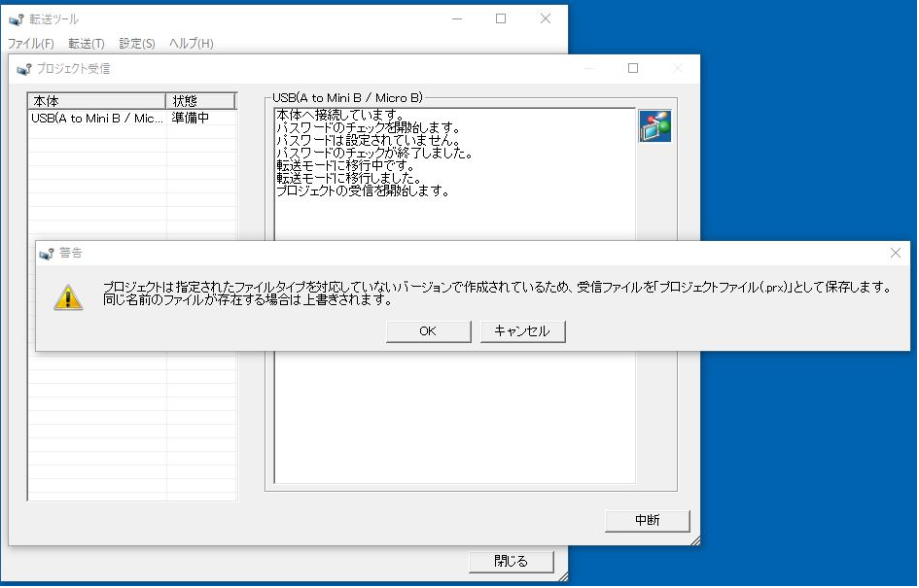919x588 pixels.
Task: Click log line 転送モードに移行中です。
Action: pos(346,166)
